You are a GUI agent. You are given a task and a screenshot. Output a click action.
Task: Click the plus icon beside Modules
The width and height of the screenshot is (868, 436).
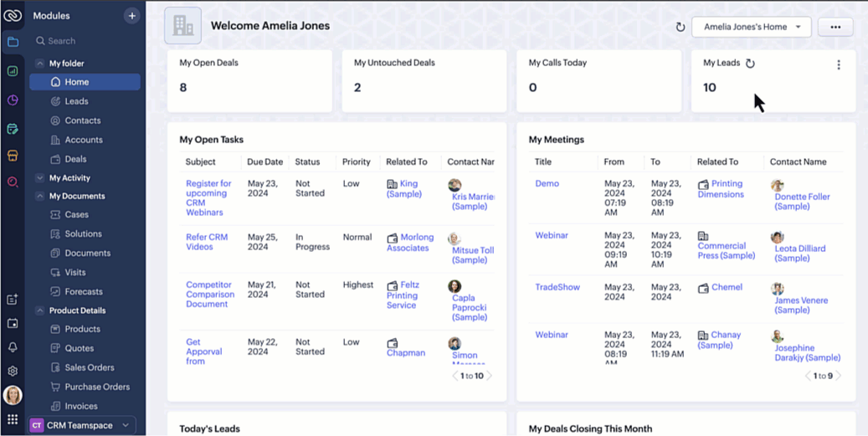(x=131, y=16)
